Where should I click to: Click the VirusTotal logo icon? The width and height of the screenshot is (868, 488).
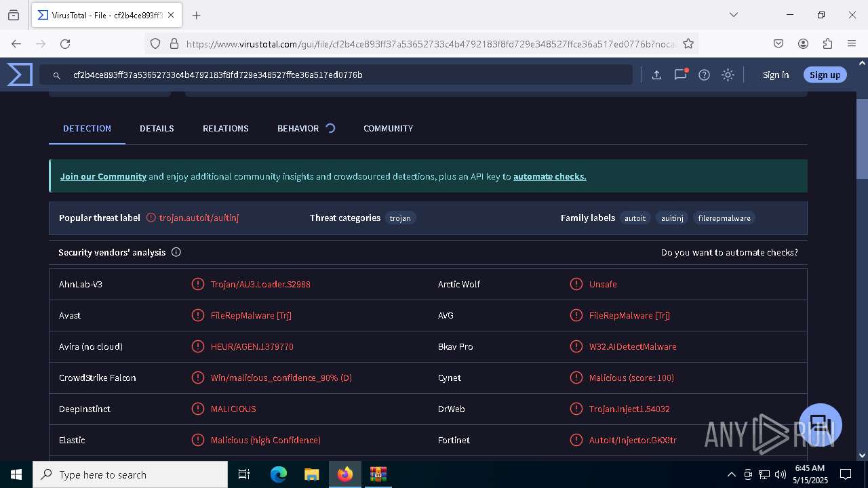[x=20, y=75]
